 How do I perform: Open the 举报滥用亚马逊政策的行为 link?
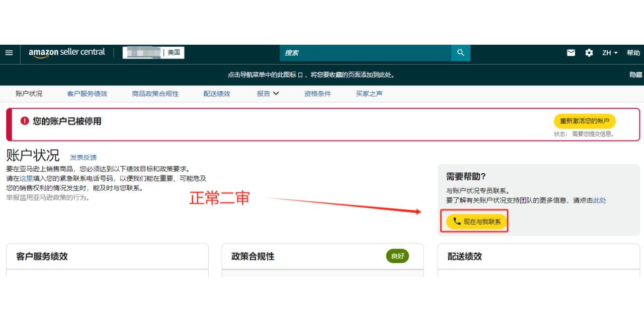pos(48,197)
